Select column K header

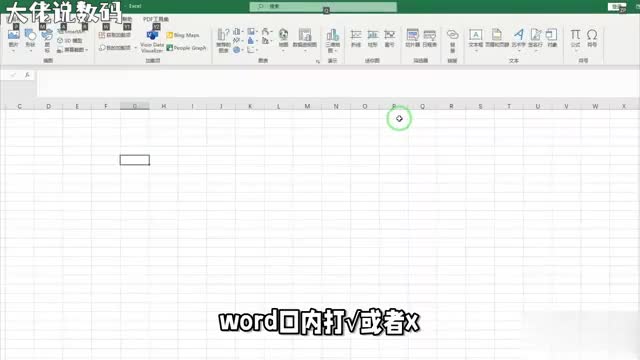click(x=250, y=106)
